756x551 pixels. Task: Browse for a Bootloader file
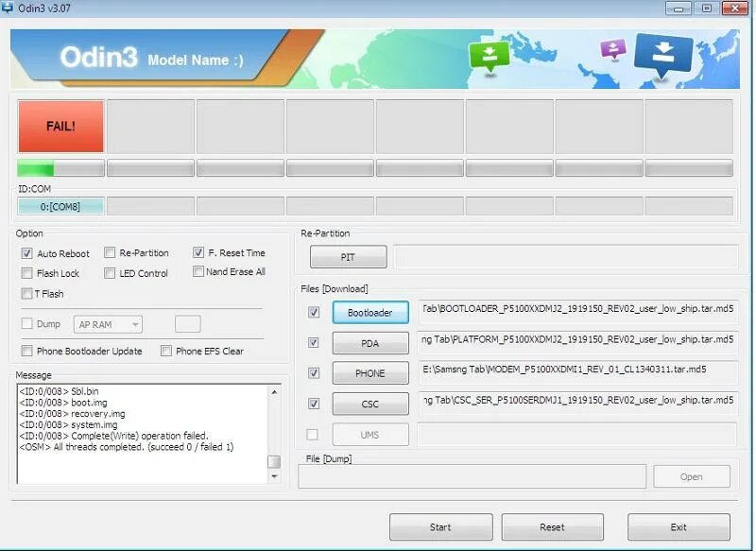click(370, 313)
